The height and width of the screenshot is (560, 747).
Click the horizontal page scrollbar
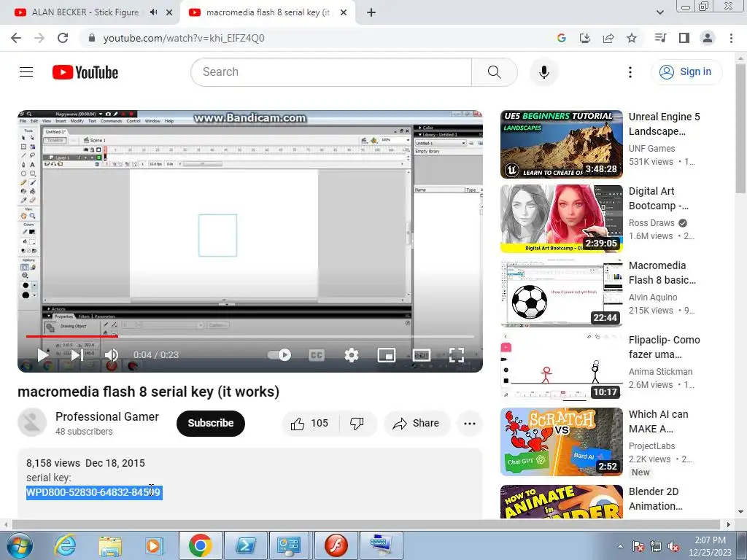[x=367, y=524]
